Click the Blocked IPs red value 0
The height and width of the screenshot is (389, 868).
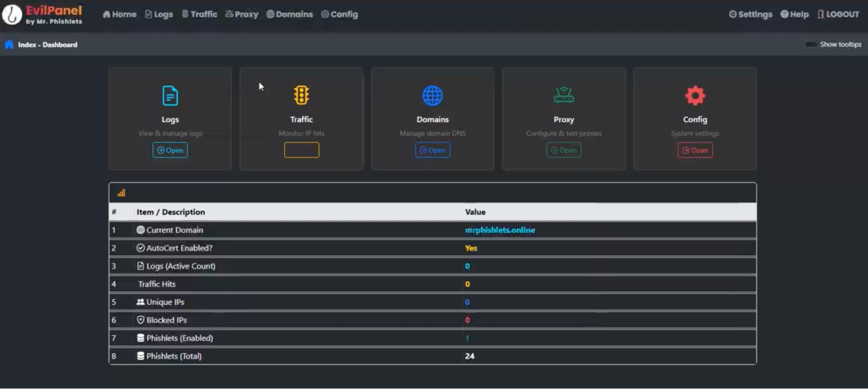pyautogui.click(x=467, y=320)
